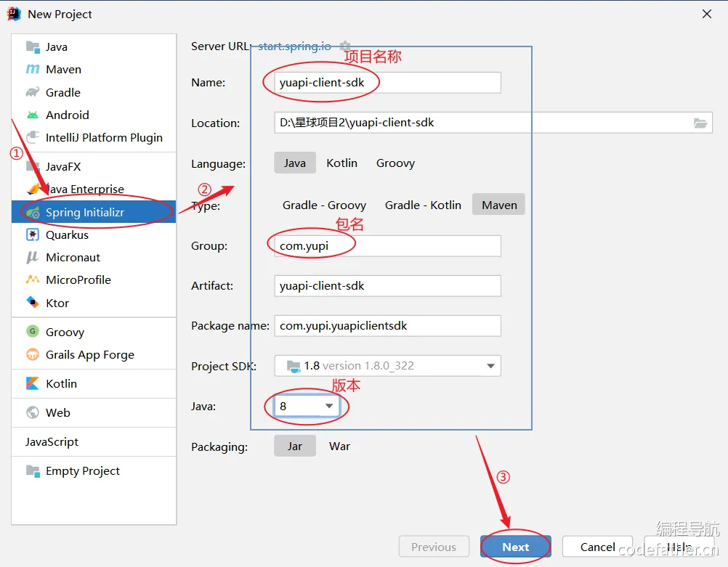728x567 pixels.
Task: Click the Quarkus icon
Action: (x=33, y=234)
